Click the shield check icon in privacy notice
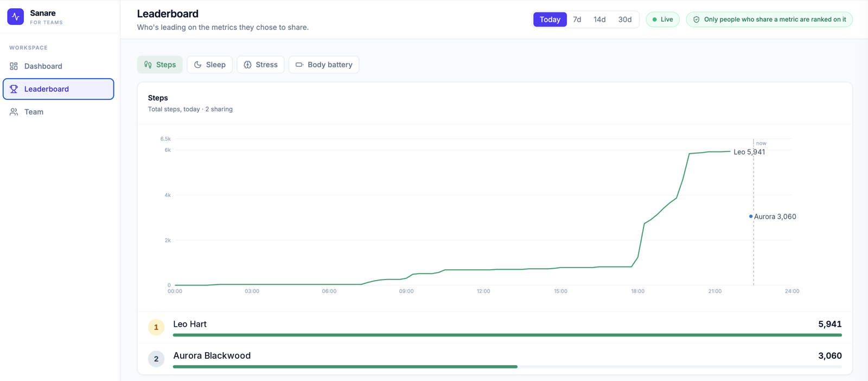Image resolution: width=868 pixels, height=381 pixels. point(697,20)
